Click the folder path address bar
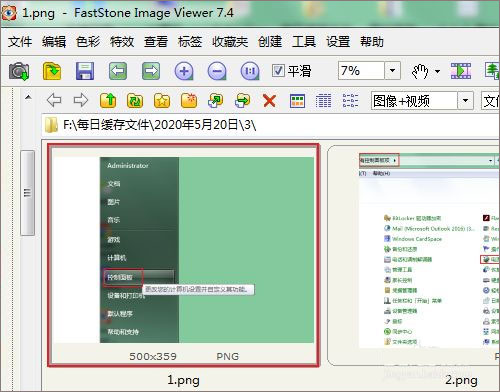This screenshot has width=500, height=392. [270, 125]
